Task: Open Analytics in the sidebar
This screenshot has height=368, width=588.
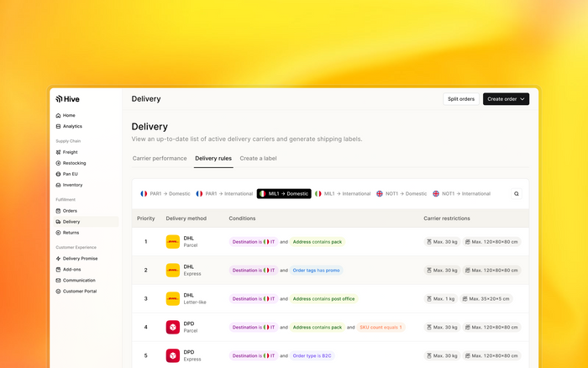Action: pyautogui.click(x=72, y=126)
